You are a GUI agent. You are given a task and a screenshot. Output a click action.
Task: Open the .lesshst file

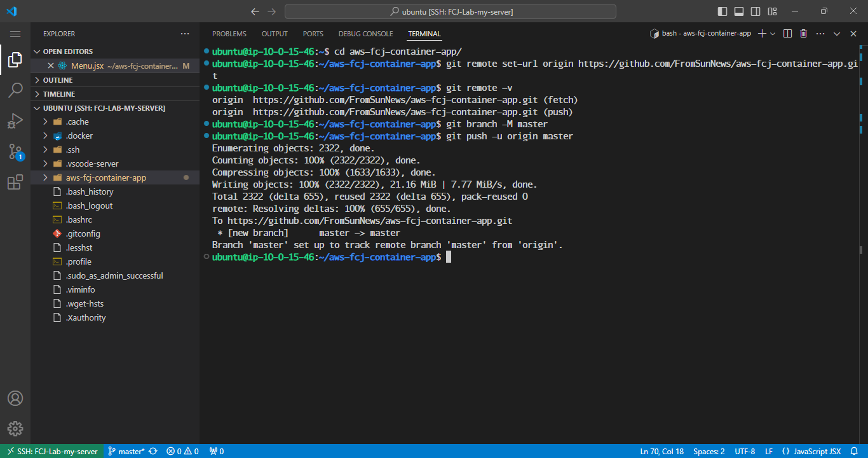[115, 248]
